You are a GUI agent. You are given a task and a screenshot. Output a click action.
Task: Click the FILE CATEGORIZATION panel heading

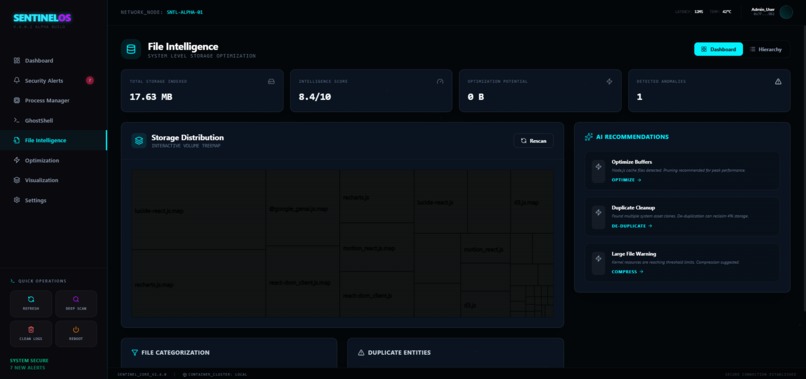click(175, 353)
